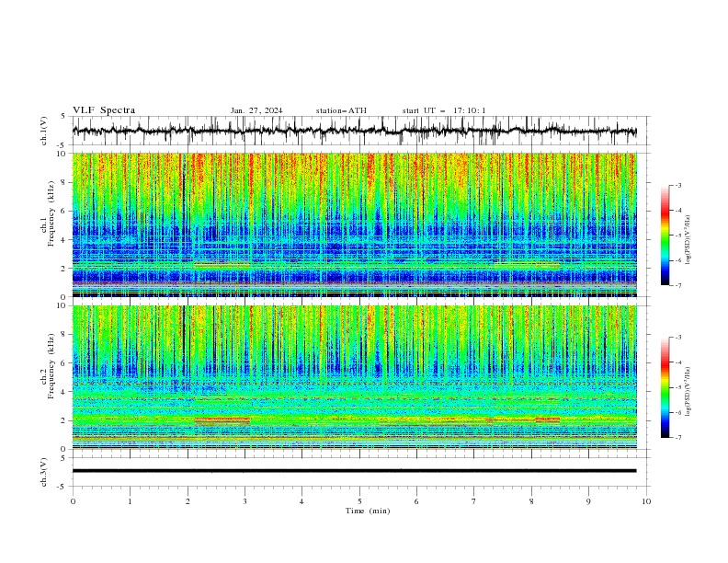The width and height of the screenshot is (728, 563).
Task: Click the "10" kHz tick of the ch.1 spectrogram
Action: [63, 154]
